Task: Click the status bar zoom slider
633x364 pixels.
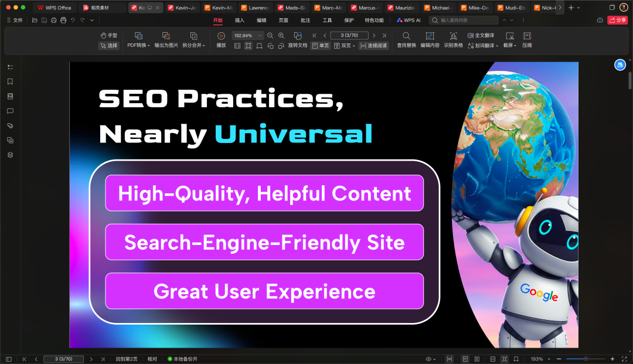Action: (586, 359)
